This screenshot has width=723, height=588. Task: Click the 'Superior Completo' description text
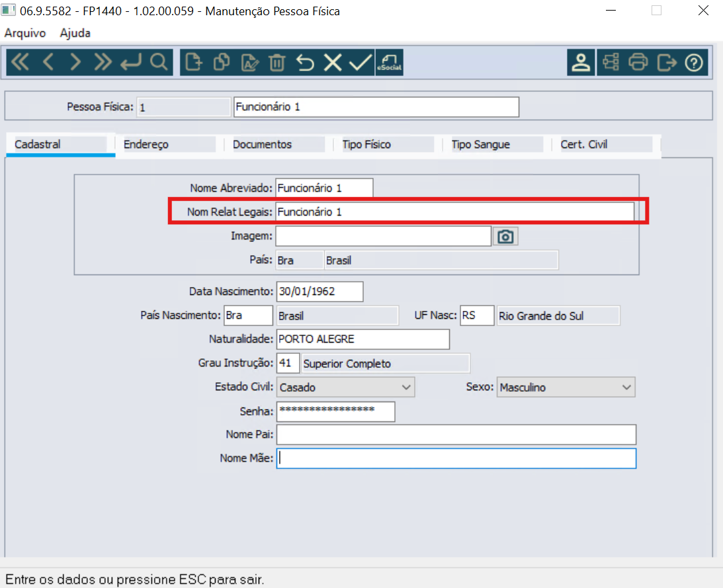(347, 364)
